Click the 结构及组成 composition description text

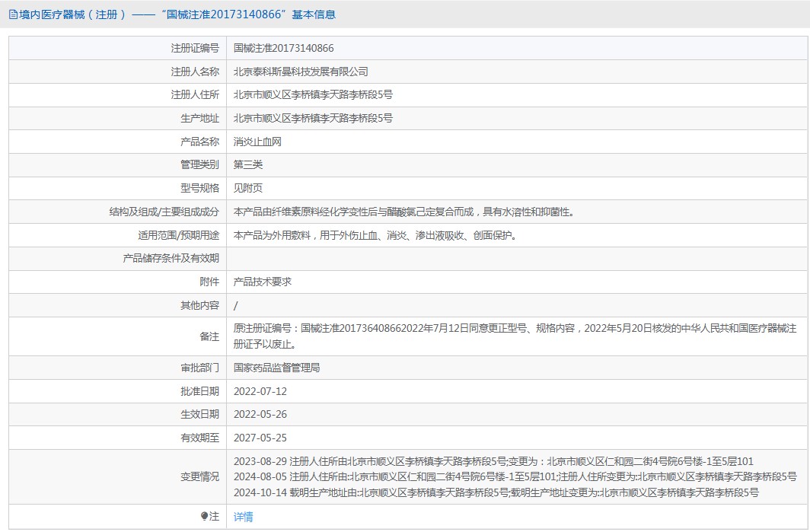pos(403,212)
